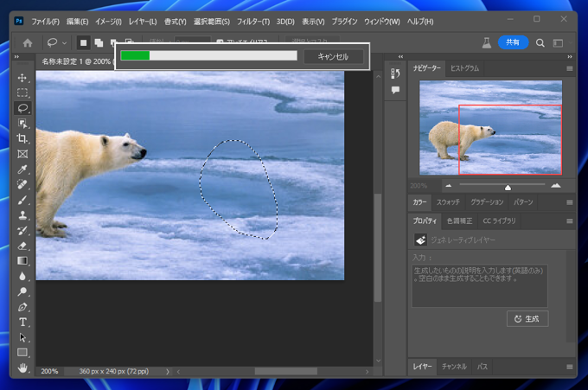Open the Properties panel options menu
588x390 pixels.
coord(570,221)
